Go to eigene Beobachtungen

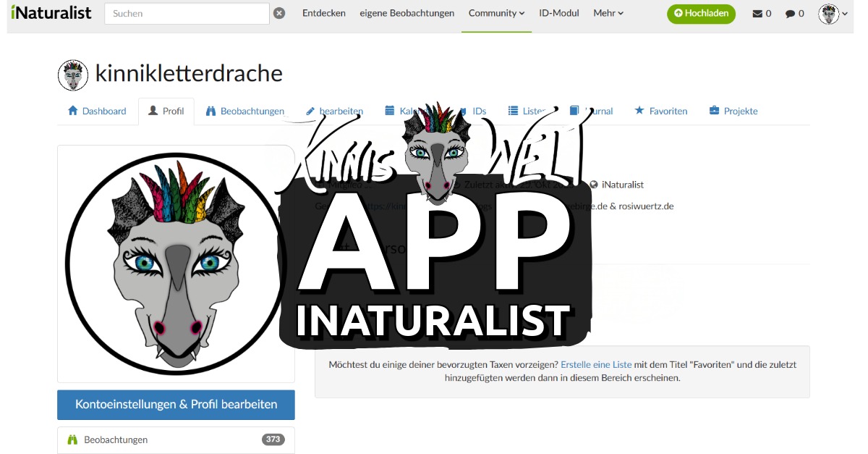pos(407,13)
